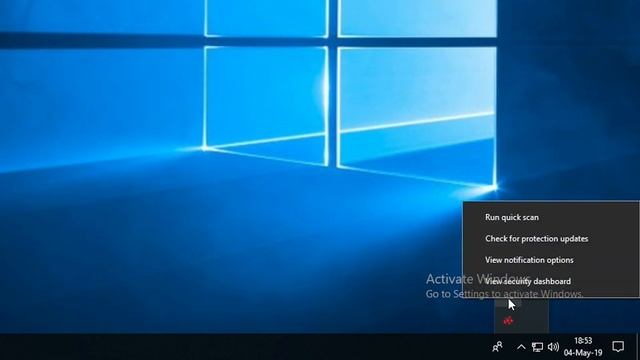Click the Show desktop strip at taskbar end
640x360 pixels.
[638, 347]
